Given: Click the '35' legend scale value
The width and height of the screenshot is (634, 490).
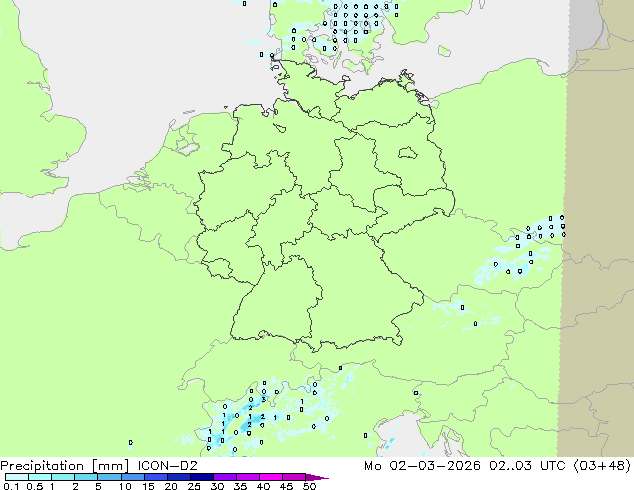Looking at the screenshot, I should [240, 486].
